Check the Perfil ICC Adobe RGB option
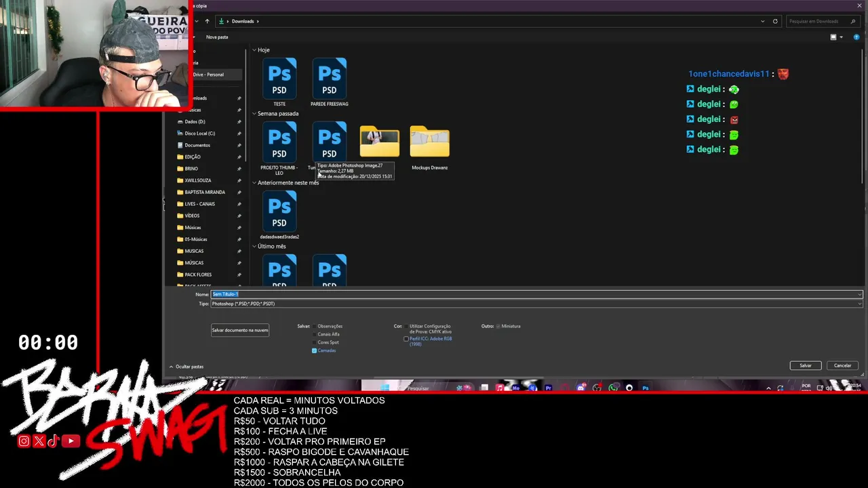 click(406, 339)
